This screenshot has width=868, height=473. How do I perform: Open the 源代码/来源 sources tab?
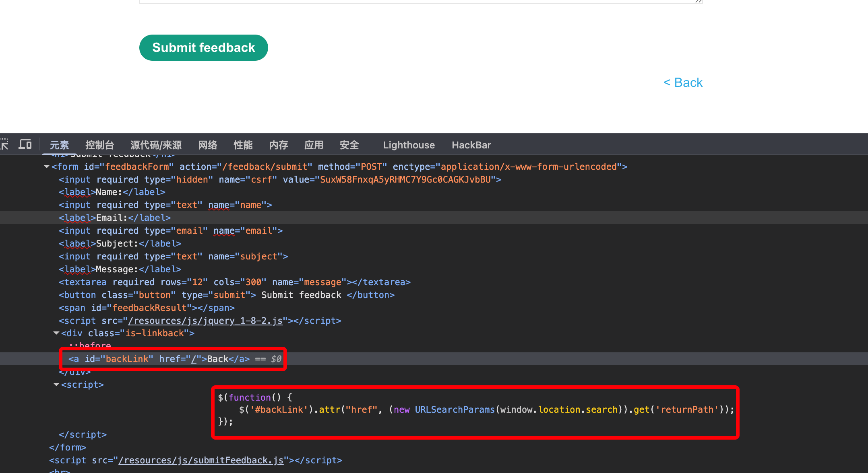point(156,145)
